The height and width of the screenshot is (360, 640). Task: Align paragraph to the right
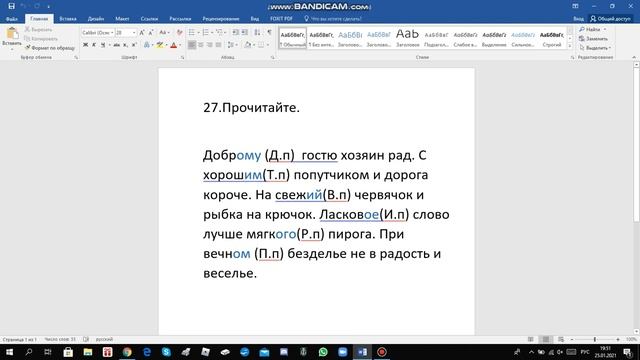(209, 45)
